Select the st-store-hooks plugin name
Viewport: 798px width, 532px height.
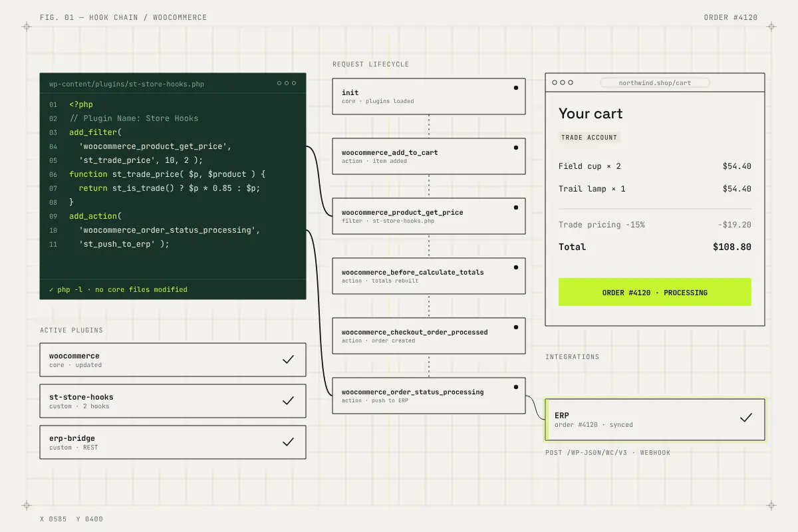click(81, 397)
